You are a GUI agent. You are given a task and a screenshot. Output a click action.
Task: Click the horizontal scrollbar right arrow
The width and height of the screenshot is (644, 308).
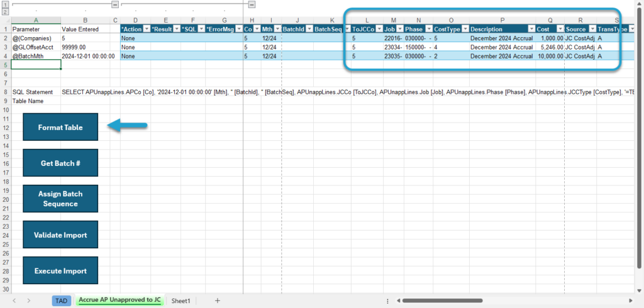pos(630,300)
